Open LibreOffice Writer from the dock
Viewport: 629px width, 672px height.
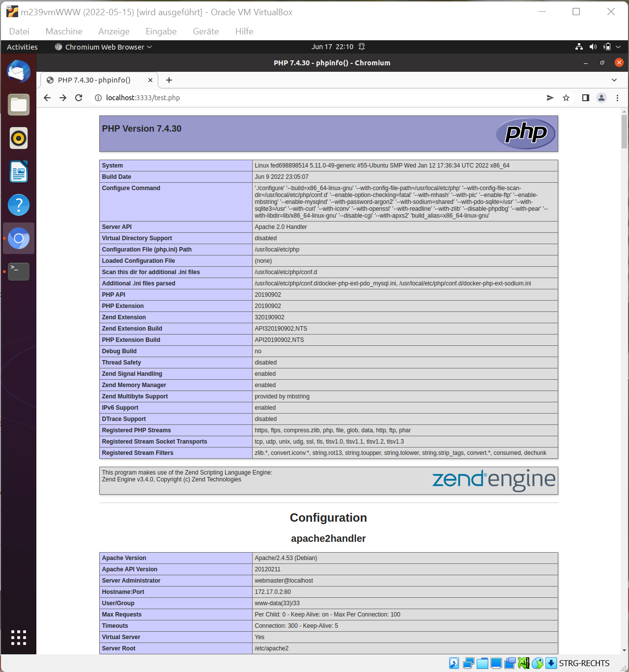pyautogui.click(x=19, y=171)
